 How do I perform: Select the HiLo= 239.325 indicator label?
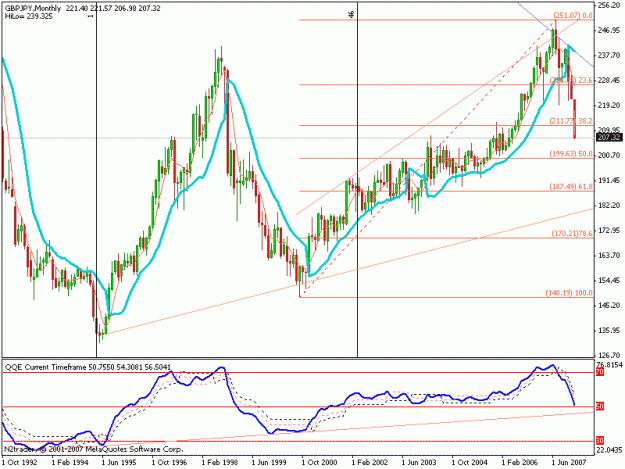click(x=29, y=16)
